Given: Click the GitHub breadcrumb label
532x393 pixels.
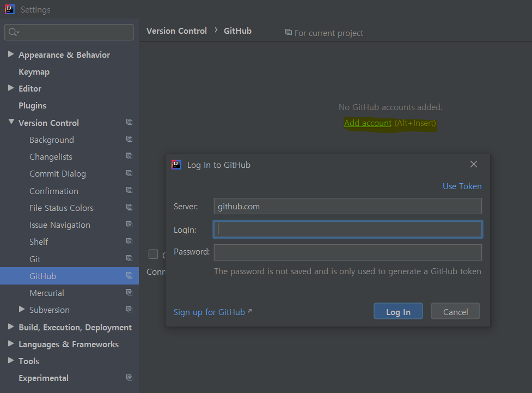Looking at the screenshot, I should point(237,31).
